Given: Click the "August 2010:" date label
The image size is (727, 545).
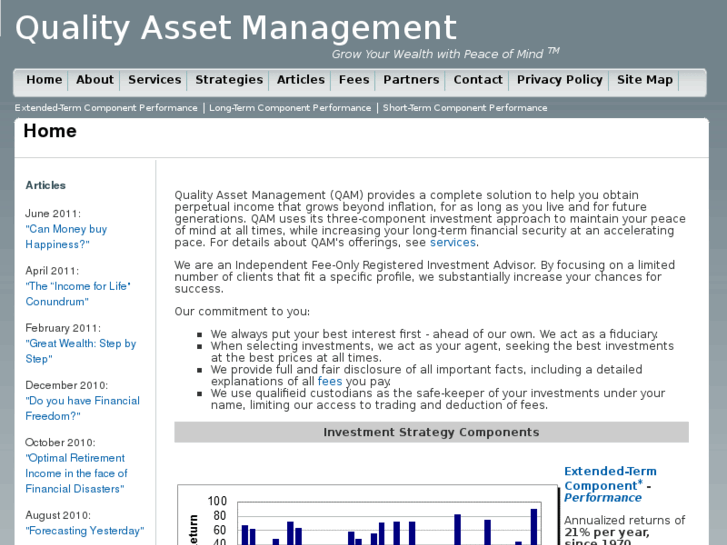Looking at the screenshot, I should click(x=58, y=515).
